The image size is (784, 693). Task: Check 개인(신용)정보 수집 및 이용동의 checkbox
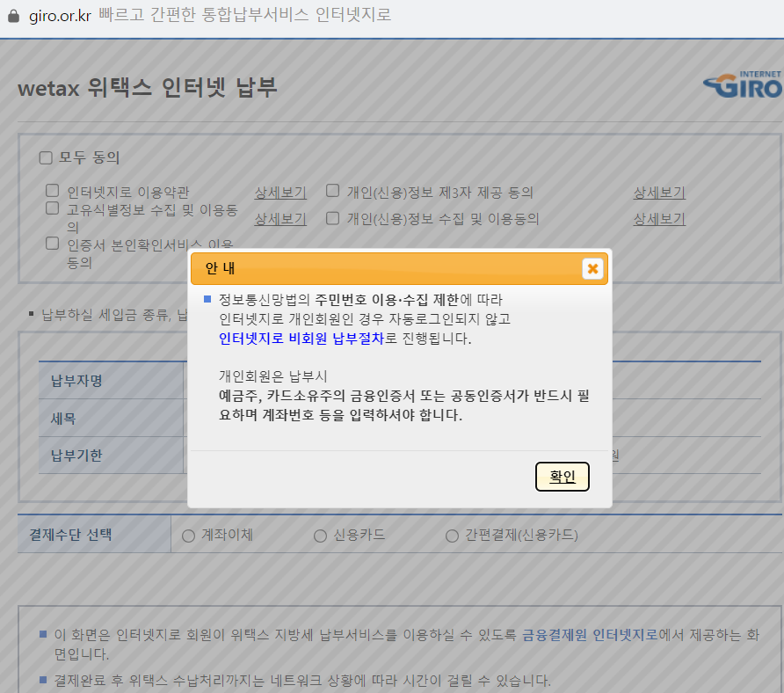pos(332,218)
